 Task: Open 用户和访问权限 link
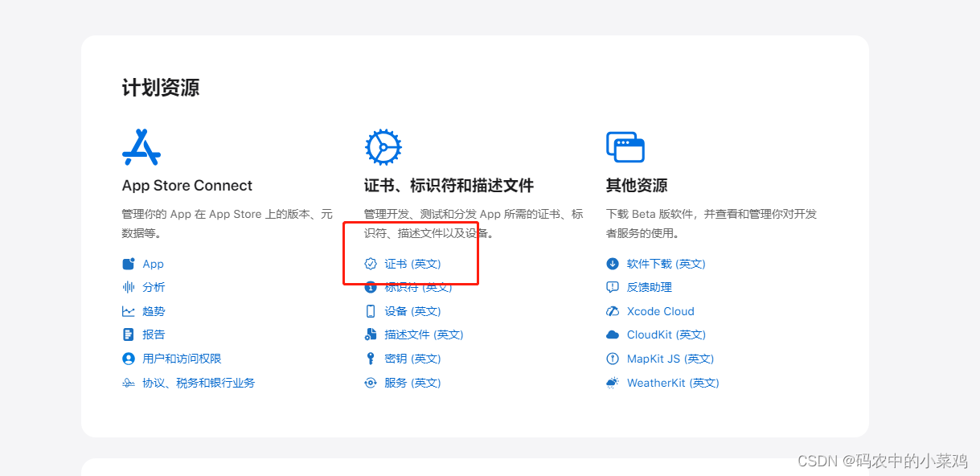pos(182,359)
